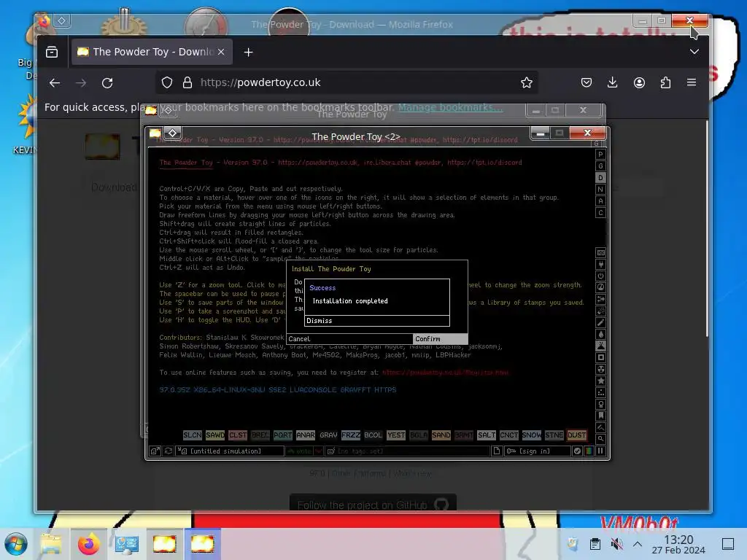Select the Special star category icon
Screen dimensions: 747x560
tap(601, 381)
